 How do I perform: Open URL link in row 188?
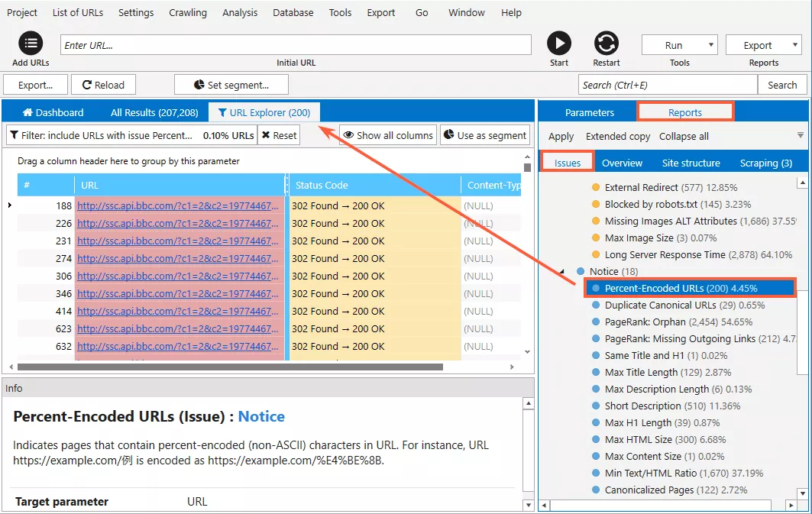coord(178,205)
